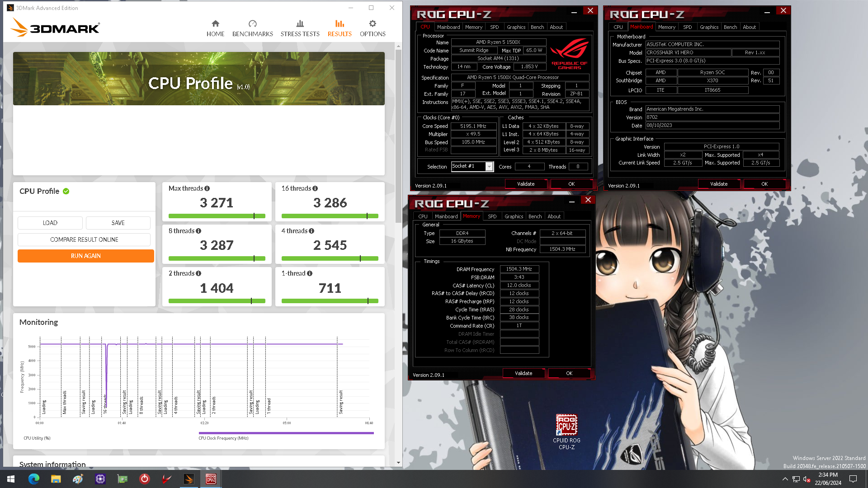
Task: Click info icon next to 8 threads
Action: pos(198,231)
